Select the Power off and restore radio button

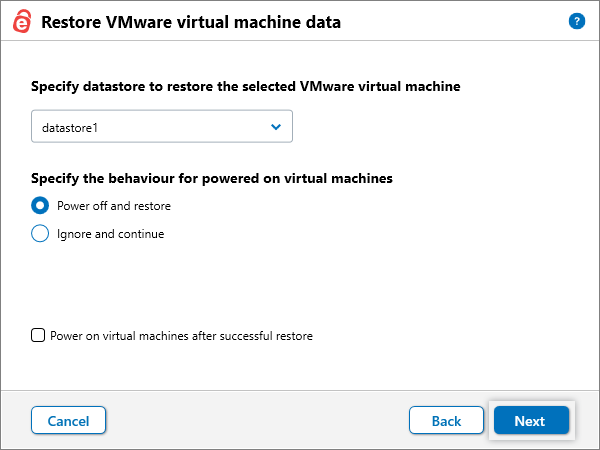point(40,206)
